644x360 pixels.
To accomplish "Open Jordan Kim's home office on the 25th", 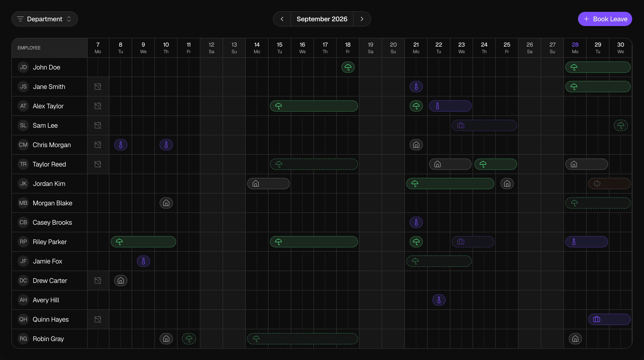I will (x=507, y=184).
